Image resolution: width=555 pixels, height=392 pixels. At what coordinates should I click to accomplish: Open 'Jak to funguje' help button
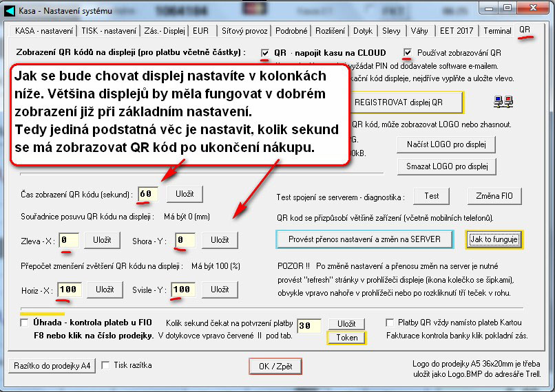[494, 239]
